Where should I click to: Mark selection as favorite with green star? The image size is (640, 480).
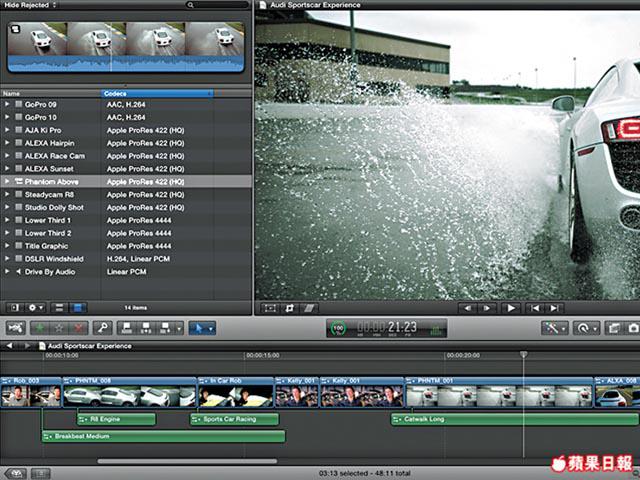coord(40,328)
